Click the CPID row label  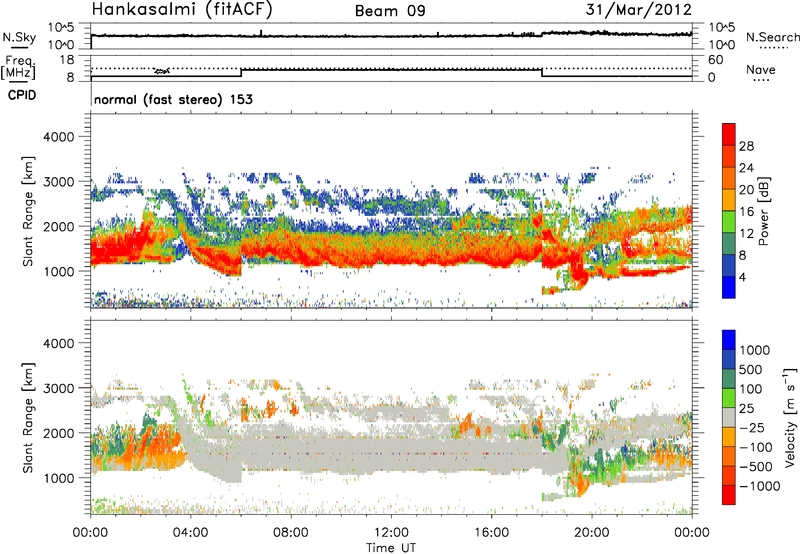pyautogui.click(x=22, y=95)
